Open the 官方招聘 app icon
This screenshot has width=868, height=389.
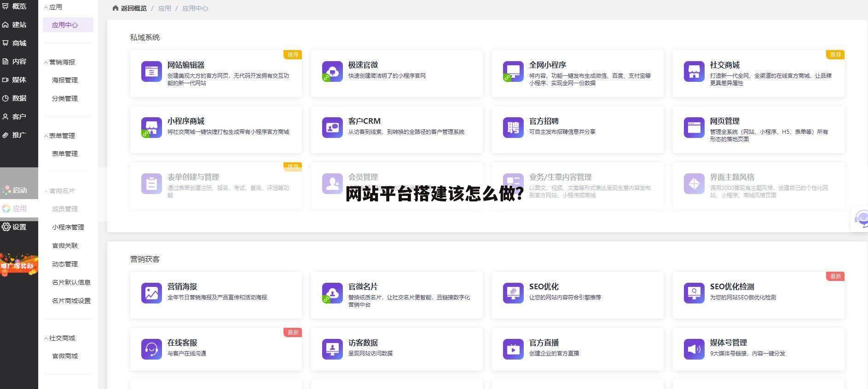click(513, 128)
